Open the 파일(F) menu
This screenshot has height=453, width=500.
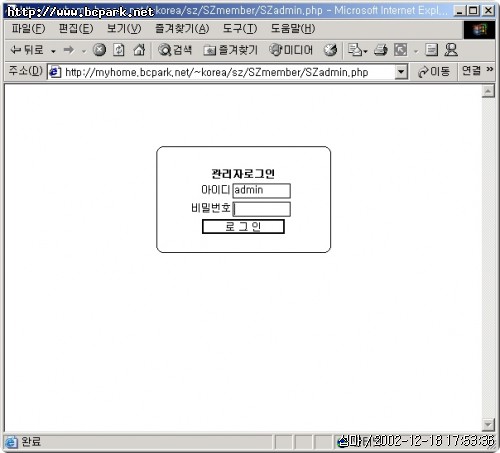(28, 29)
